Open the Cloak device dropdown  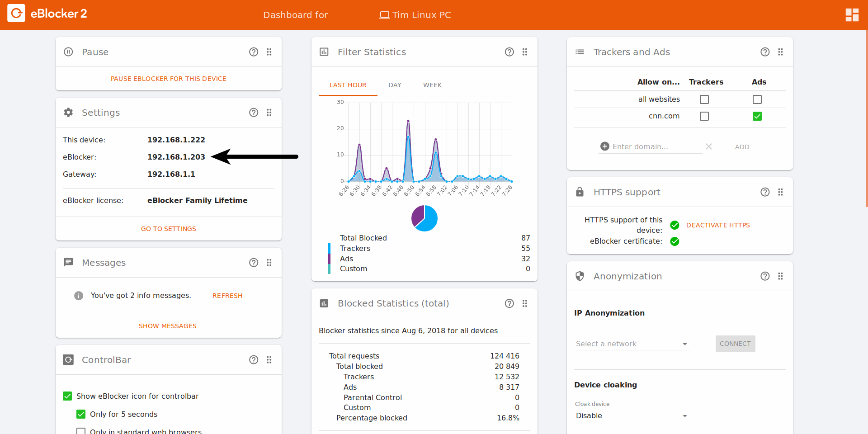[x=632, y=416]
